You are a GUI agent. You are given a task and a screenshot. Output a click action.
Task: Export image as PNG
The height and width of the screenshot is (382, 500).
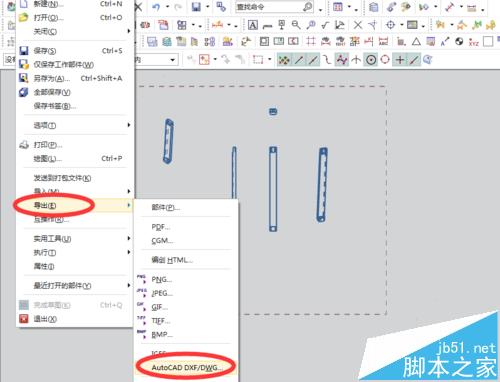click(186, 279)
